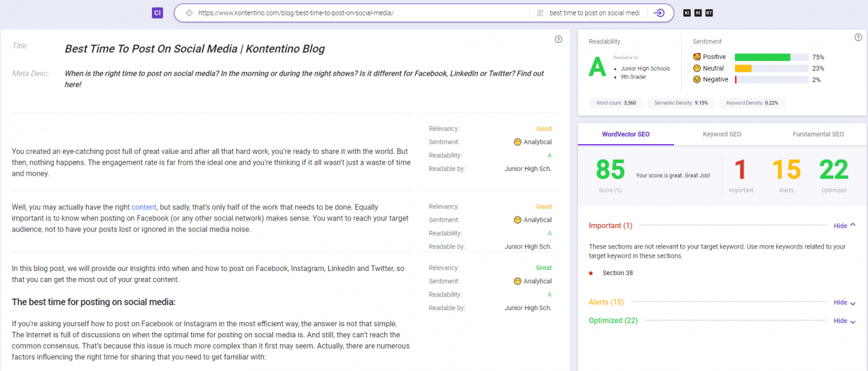
Task: Expand the Alerts (15) section toggle
Action: point(845,302)
